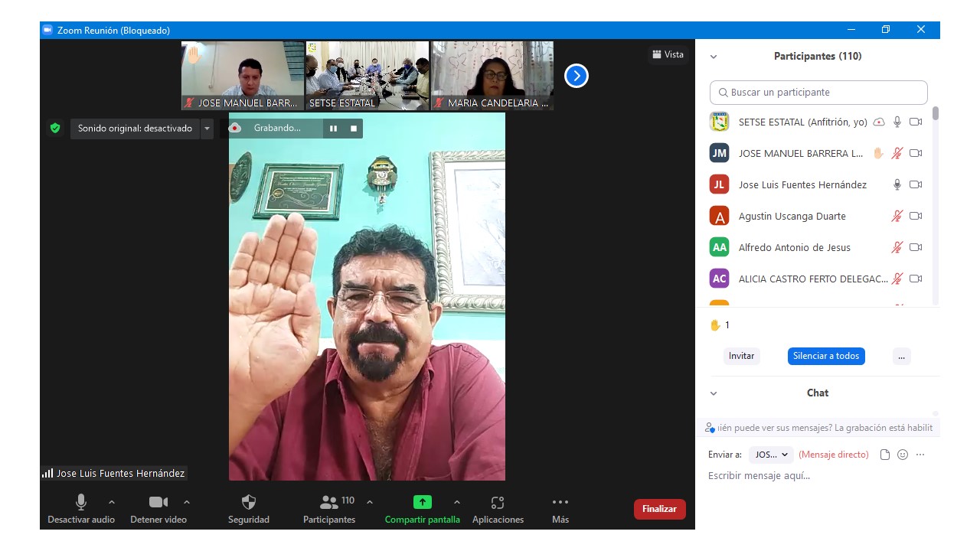Expand share options caret beside Compartir pantalla

457,502
